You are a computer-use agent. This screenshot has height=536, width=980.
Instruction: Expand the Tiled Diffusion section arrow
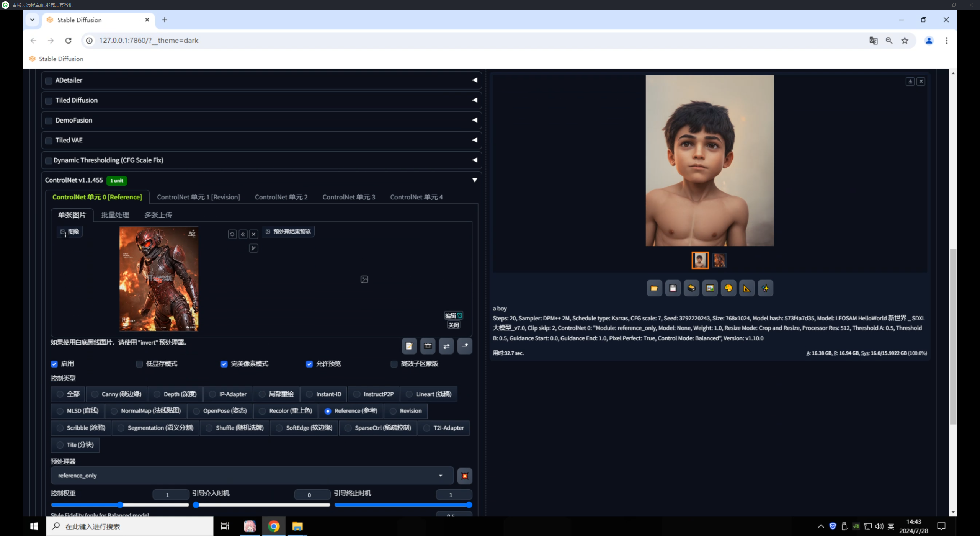[475, 100]
